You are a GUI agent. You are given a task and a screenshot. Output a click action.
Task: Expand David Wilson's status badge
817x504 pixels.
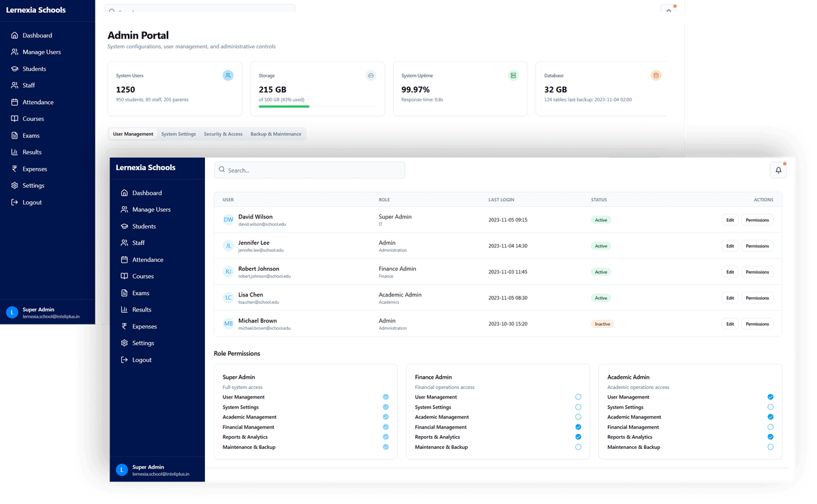(601, 220)
